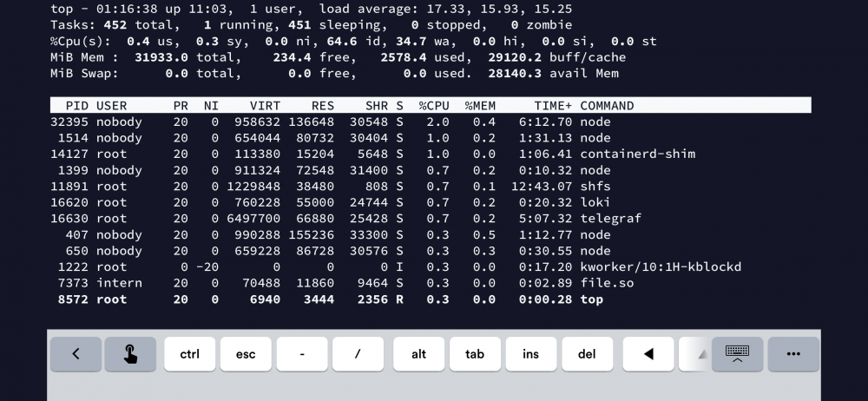Select the telegraf command
868x401 pixels.
[x=610, y=218]
